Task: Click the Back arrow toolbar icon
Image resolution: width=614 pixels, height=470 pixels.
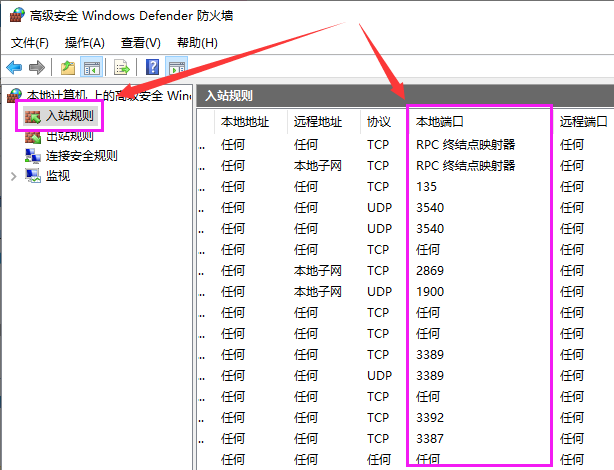Action: pyautogui.click(x=14, y=67)
